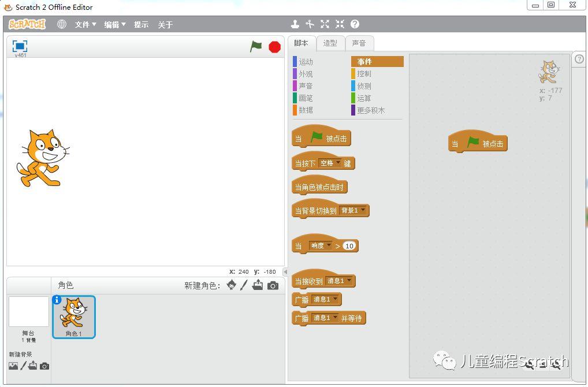Open the 关于 menu item
Image resolution: width=588 pixels, height=387 pixels.
(165, 25)
